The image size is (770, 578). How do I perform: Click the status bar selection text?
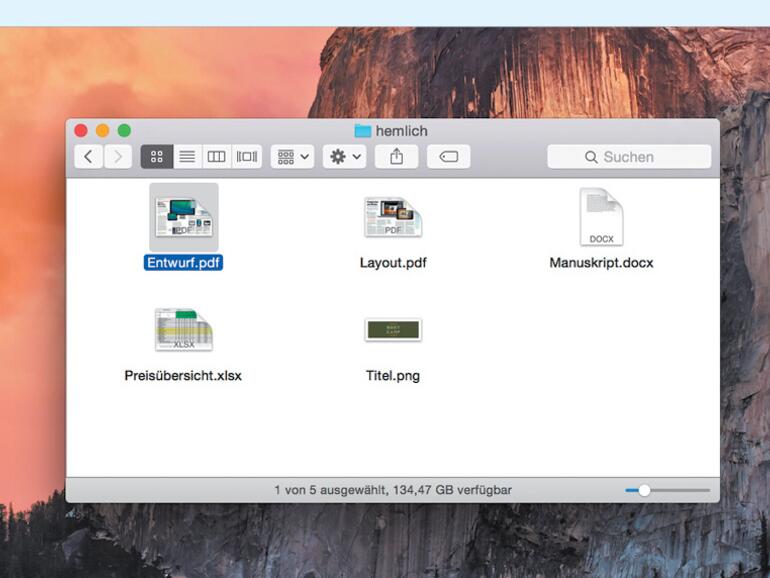[x=393, y=490]
